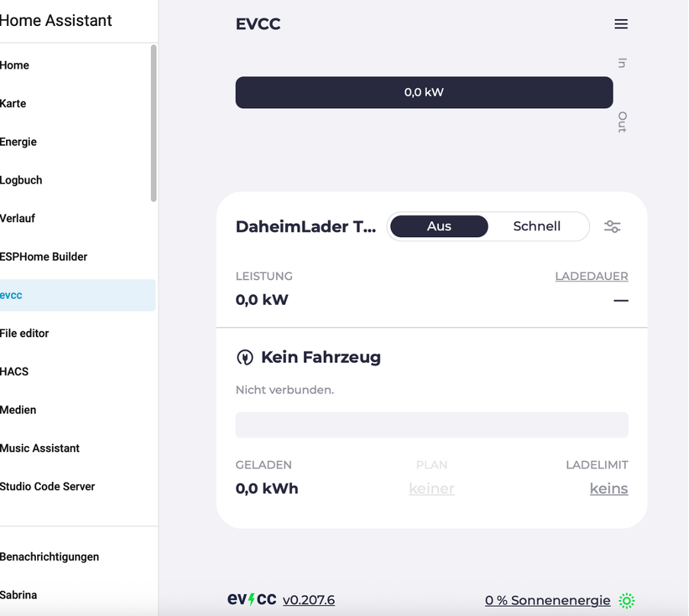Open DaheimLader charge point settings icon
Screen dimensions: 689x616
[612, 226]
